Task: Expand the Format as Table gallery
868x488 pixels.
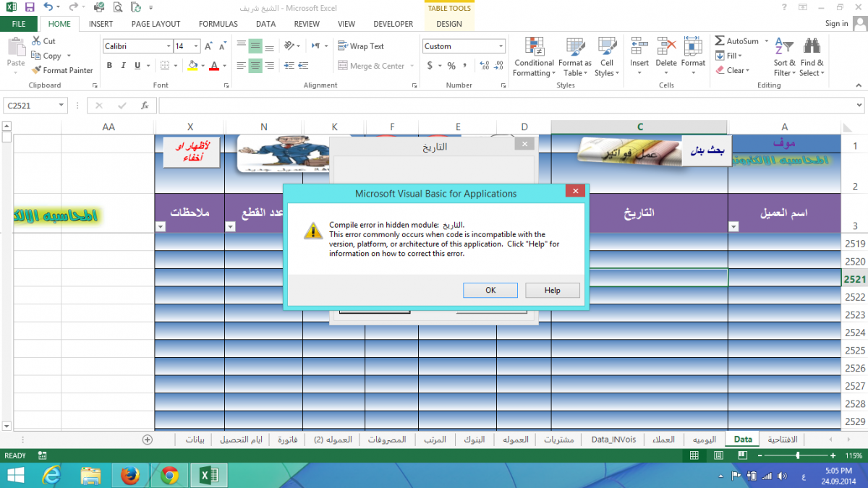Action: [x=576, y=57]
